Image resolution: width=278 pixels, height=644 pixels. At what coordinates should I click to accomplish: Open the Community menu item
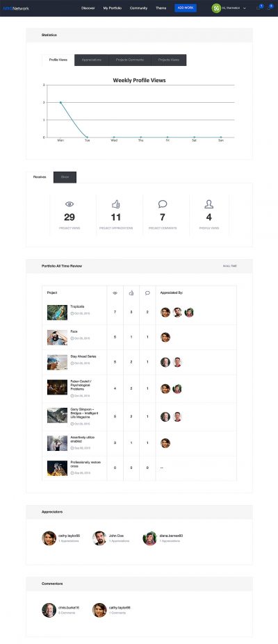138,8
